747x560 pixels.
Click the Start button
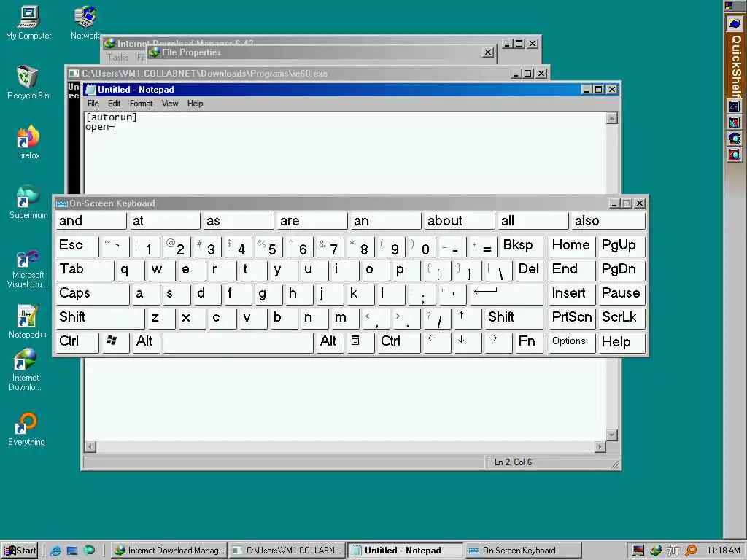click(20, 551)
